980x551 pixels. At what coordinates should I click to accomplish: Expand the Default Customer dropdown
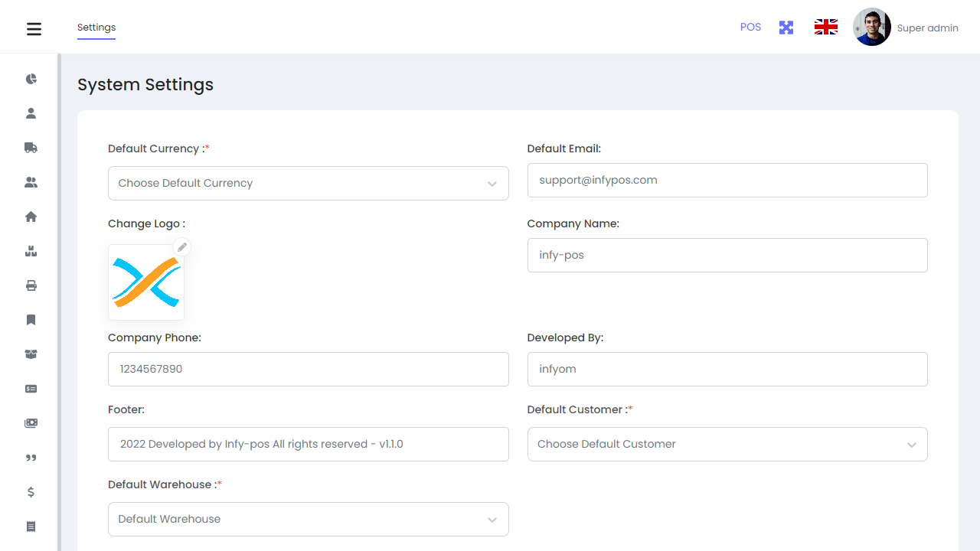[x=727, y=445]
